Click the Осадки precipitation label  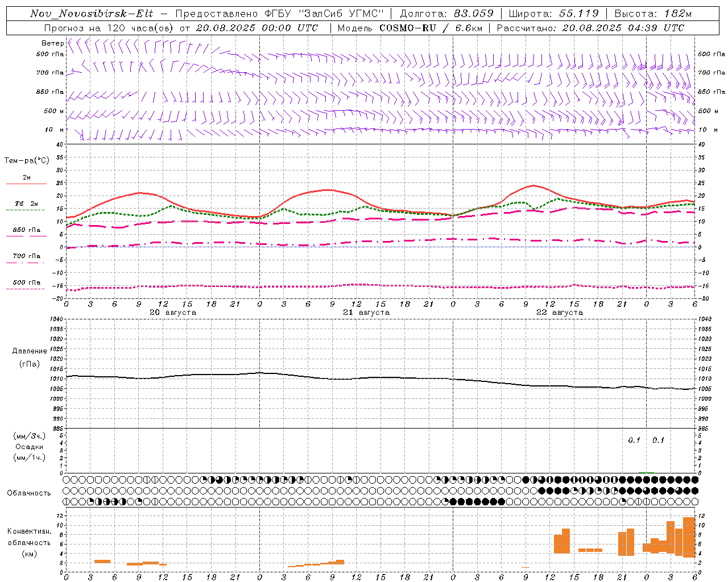[x=30, y=447]
